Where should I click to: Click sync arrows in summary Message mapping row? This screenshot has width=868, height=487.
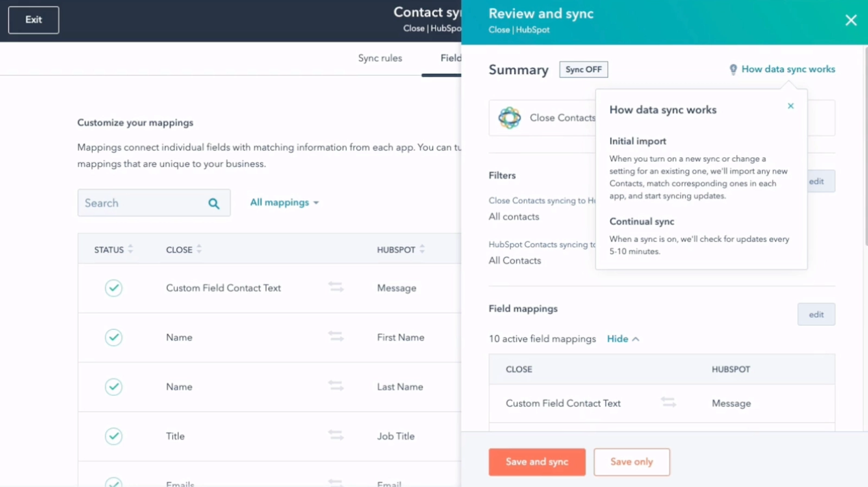pos(668,402)
